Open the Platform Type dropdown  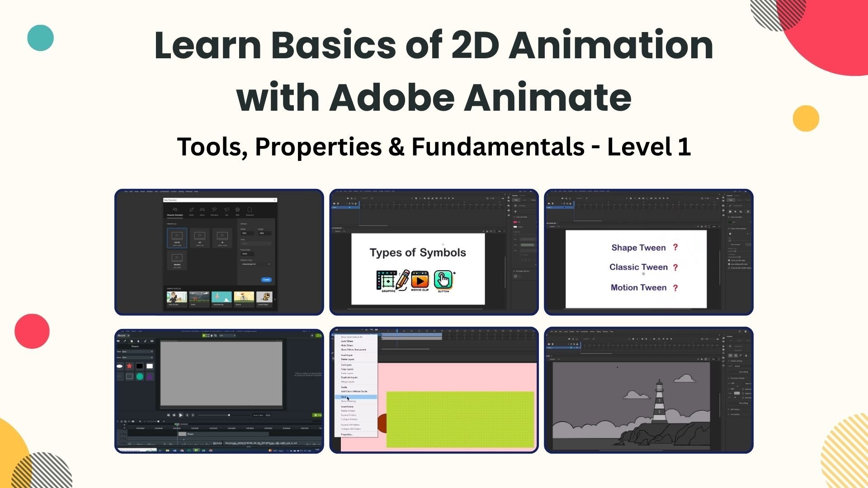click(x=256, y=264)
